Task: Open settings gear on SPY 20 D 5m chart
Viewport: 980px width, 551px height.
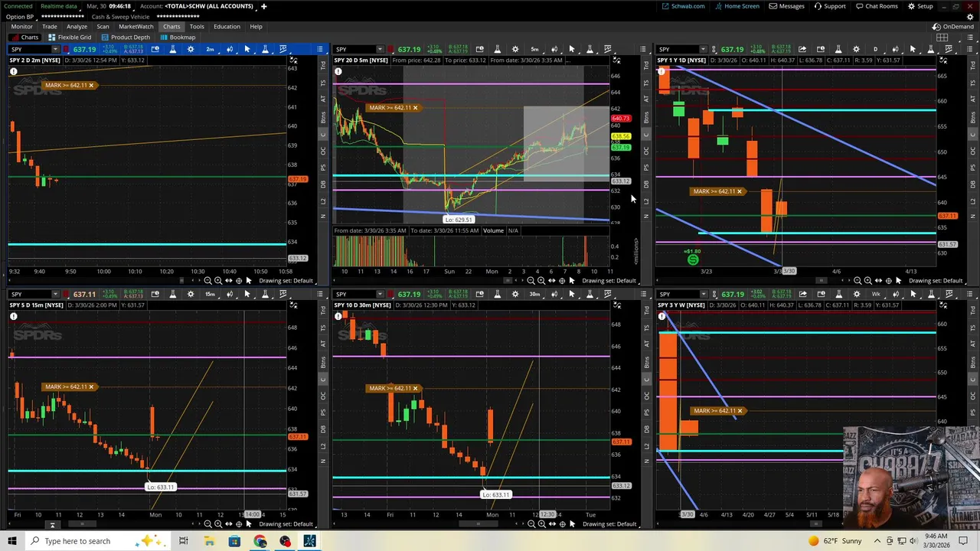Action: click(x=515, y=49)
